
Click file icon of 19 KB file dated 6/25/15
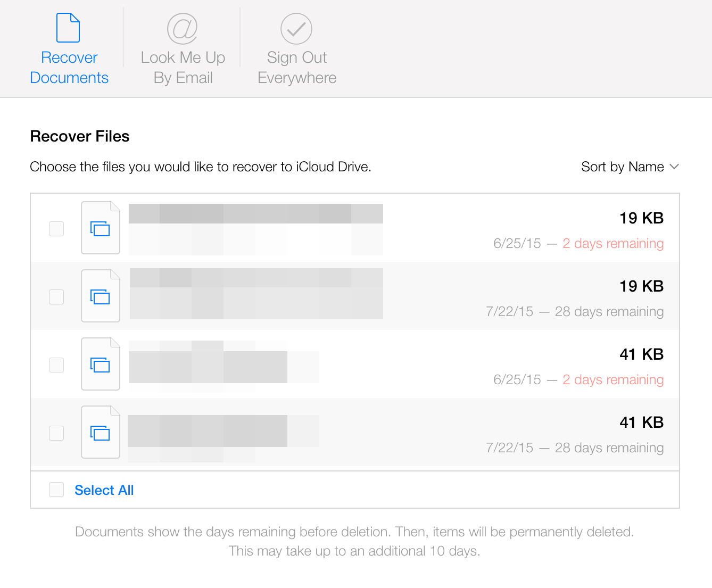[x=100, y=228]
